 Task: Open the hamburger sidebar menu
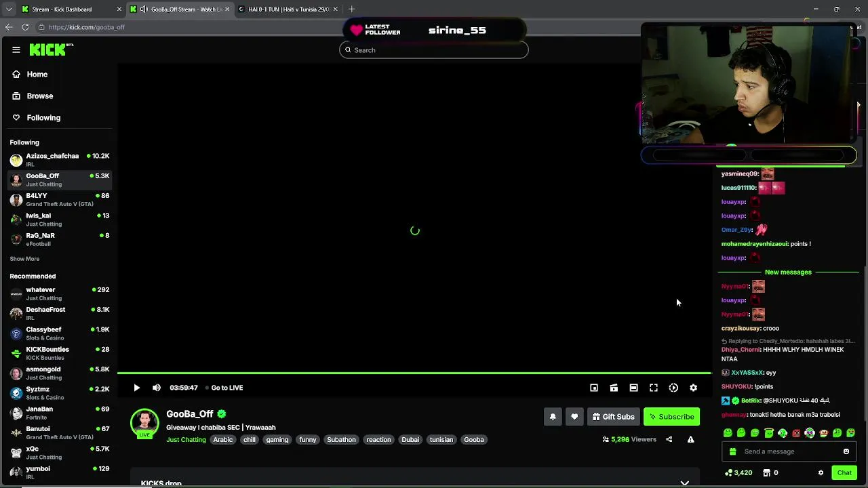point(16,49)
